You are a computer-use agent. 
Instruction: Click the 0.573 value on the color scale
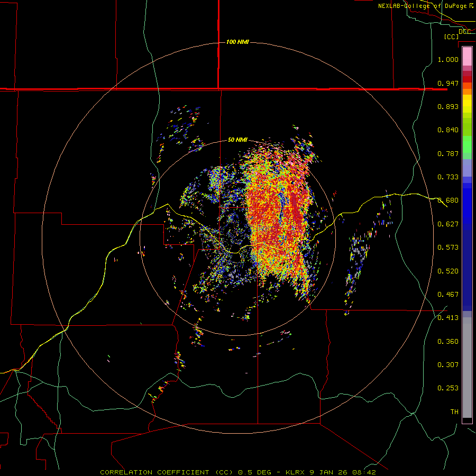[448, 248]
